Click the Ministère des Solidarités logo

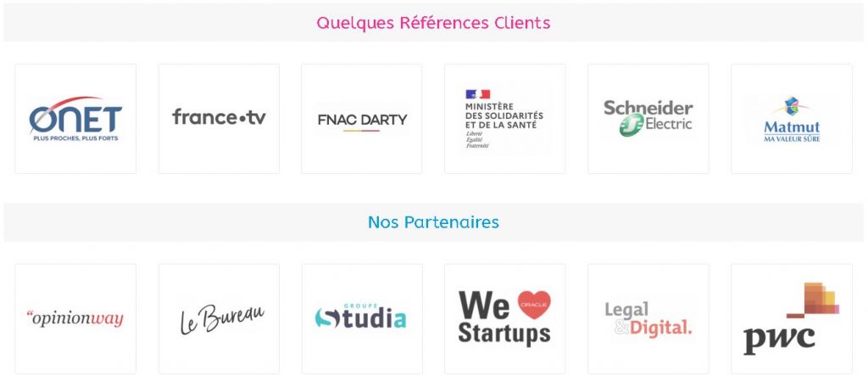504,119
